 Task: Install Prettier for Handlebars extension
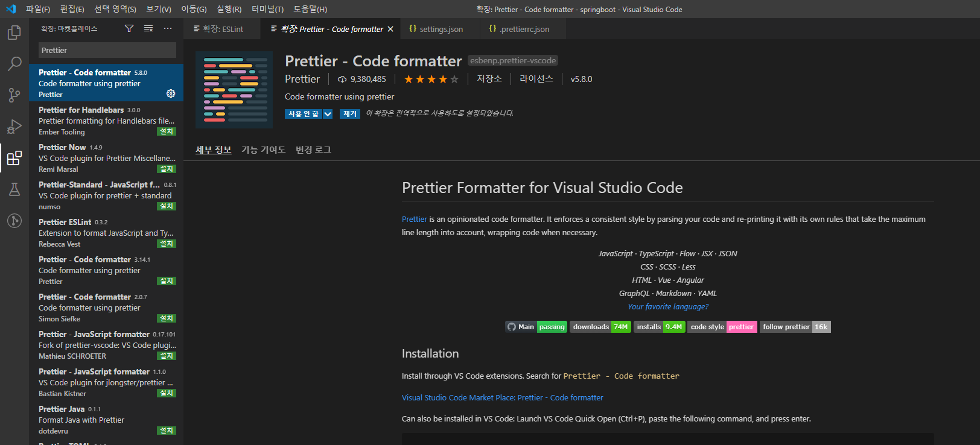point(167,131)
